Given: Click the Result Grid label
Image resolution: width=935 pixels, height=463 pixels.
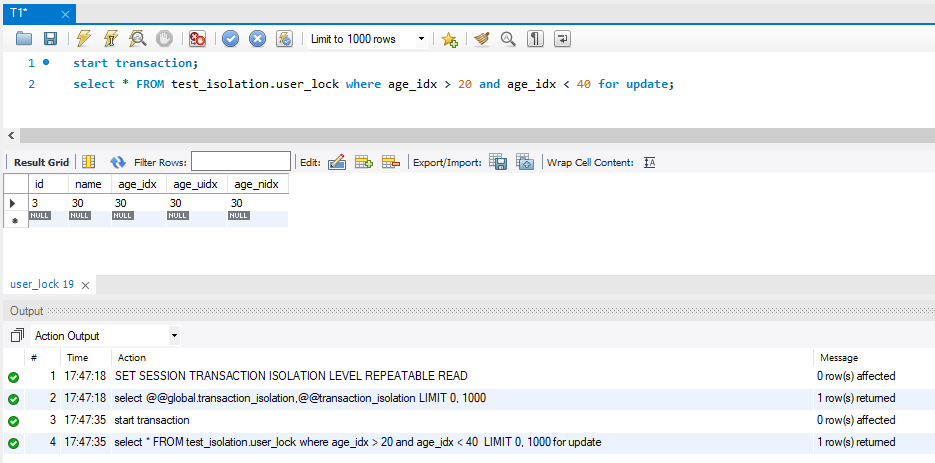Looking at the screenshot, I should point(41,162).
